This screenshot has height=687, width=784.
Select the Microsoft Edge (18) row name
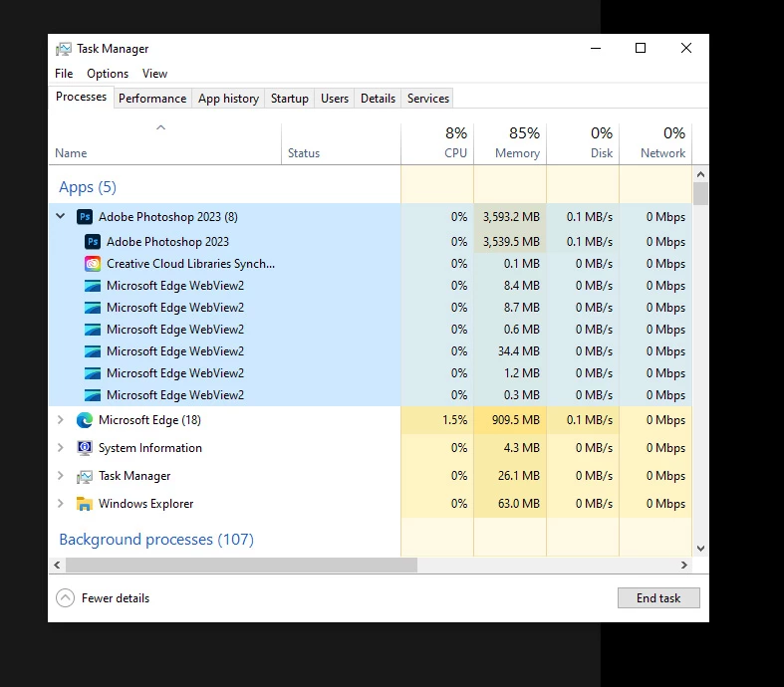(x=149, y=420)
